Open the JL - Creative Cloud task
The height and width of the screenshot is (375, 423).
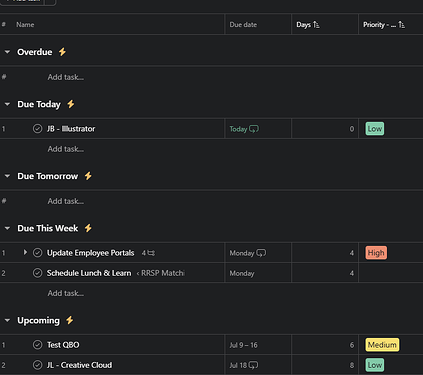coord(79,365)
